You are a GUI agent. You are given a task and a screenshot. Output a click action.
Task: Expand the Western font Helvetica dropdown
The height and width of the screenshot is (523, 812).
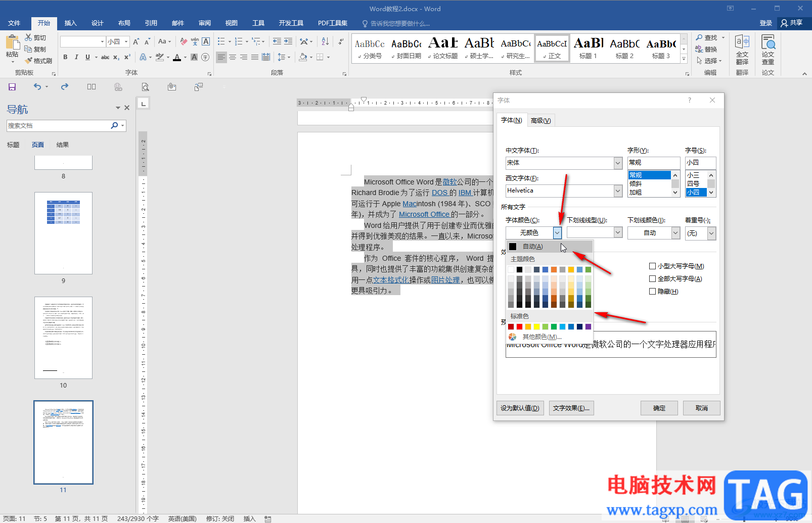click(618, 191)
